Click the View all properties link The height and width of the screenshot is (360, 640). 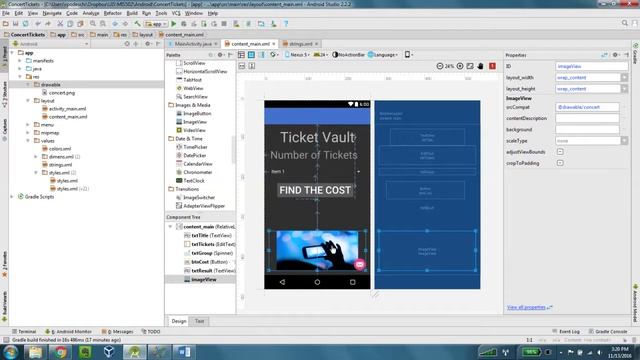click(527, 307)
